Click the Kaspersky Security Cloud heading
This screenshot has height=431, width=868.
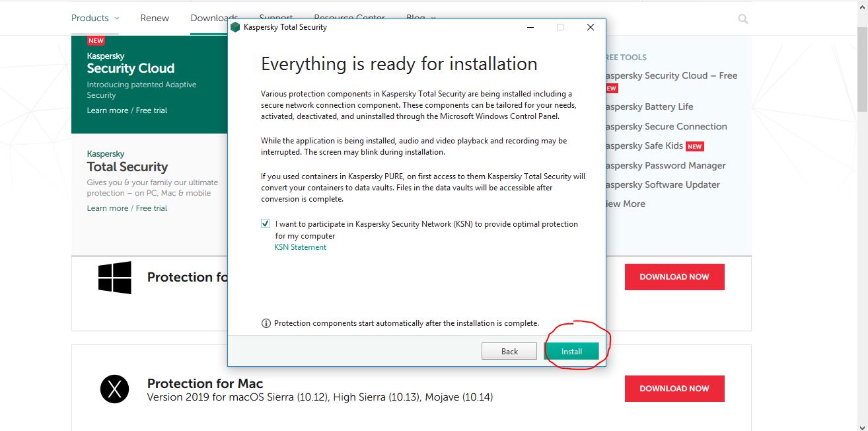coord(131,63)
